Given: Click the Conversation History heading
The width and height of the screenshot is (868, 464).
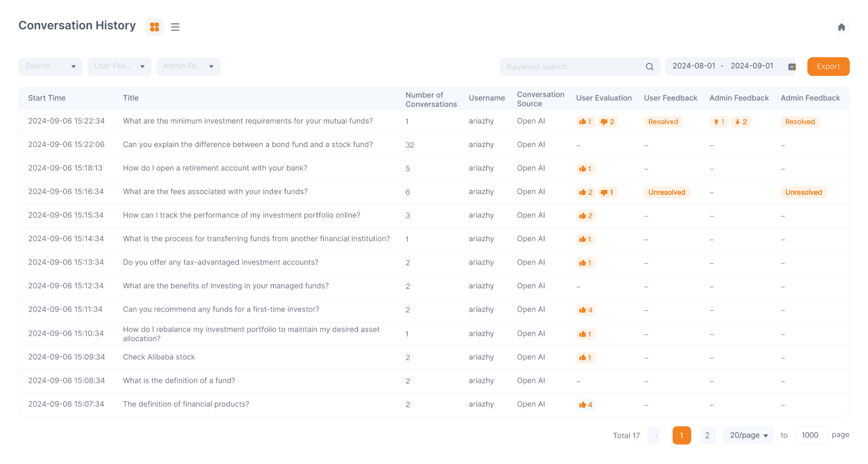Looking at the screenshot, I should [x=77, y=26].
